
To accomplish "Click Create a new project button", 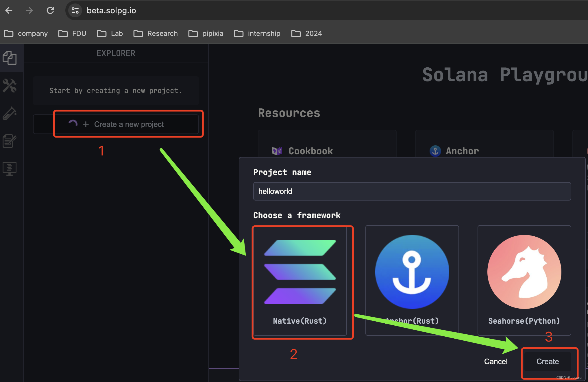I will (x=124, y=124).
